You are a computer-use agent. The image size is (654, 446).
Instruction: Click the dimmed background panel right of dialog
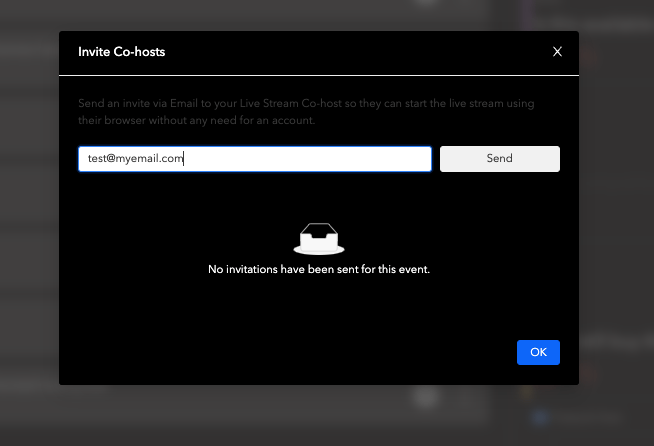tap(615, 220)
